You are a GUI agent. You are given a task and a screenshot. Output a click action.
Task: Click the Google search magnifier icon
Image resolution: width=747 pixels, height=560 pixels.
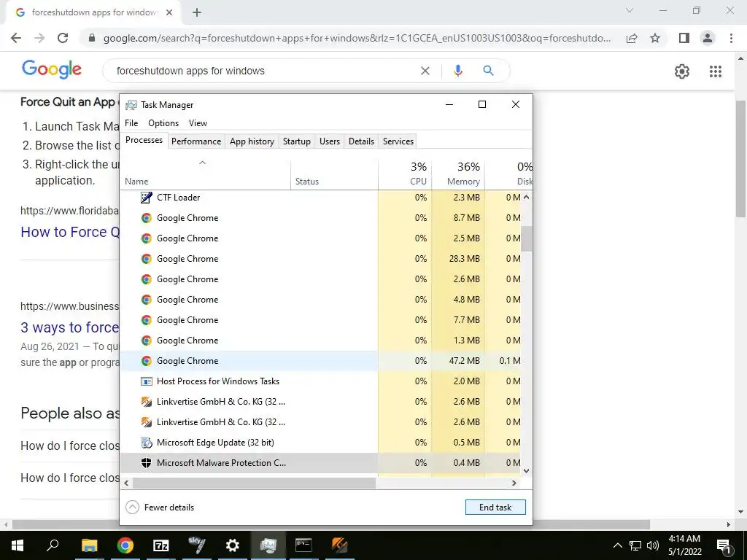pos(488,71)
